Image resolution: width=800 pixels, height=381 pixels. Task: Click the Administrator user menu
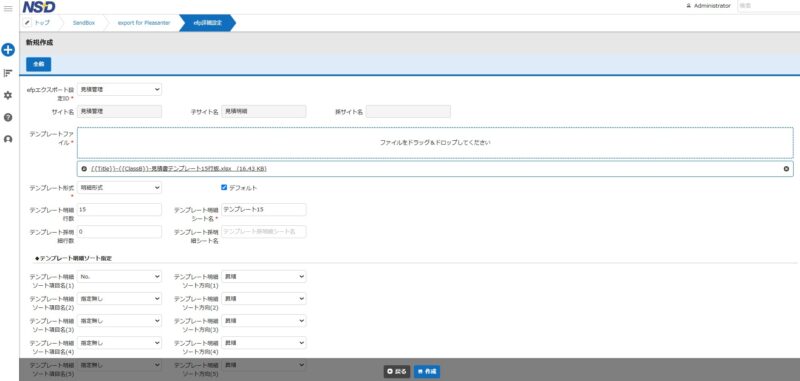pyautogui.click(x=708, y=6)
